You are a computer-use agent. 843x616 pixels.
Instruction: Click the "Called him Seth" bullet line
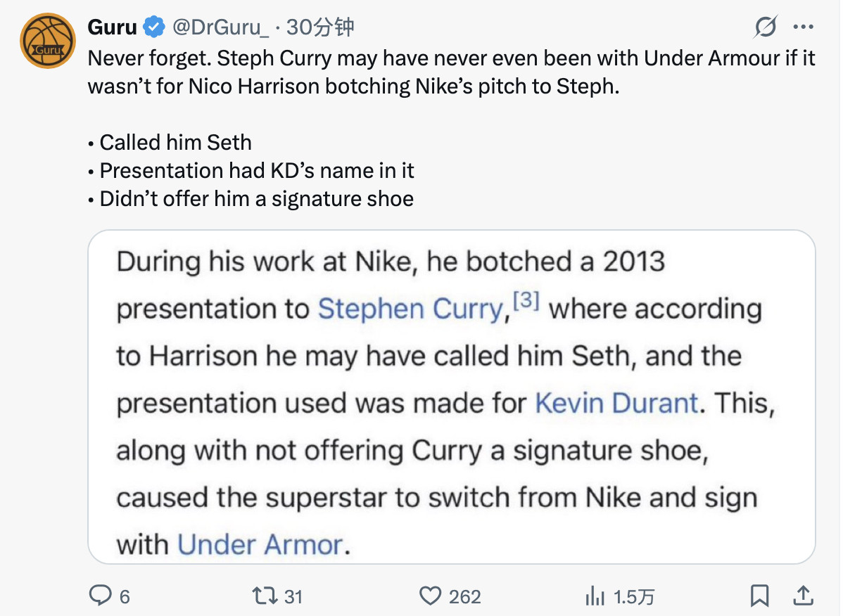[x=175, y=143]
